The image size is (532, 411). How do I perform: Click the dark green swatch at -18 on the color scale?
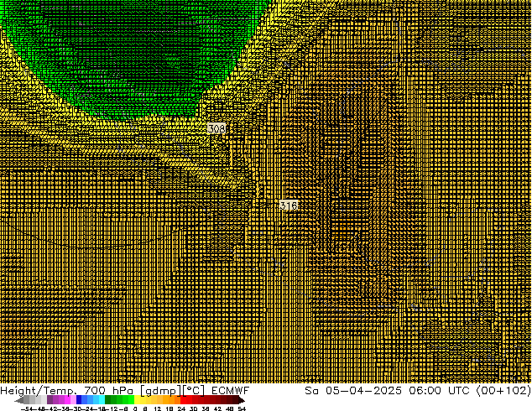107,400
